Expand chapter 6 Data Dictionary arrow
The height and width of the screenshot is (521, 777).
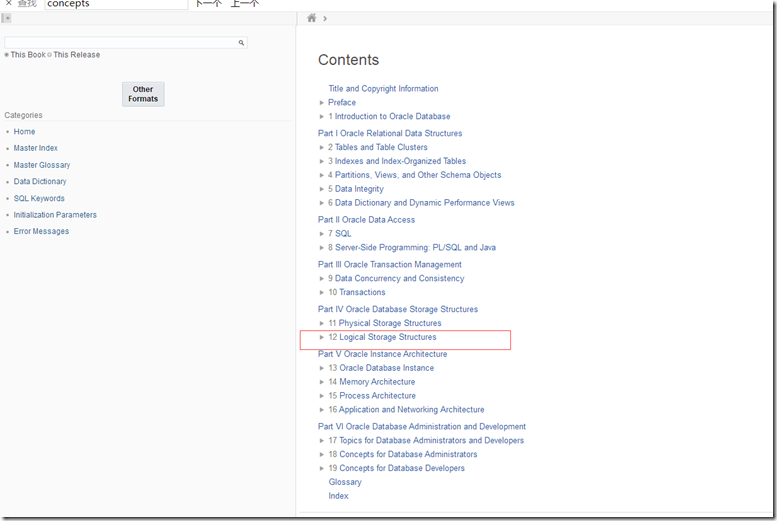pyautogui.click(x=322, y=203)
